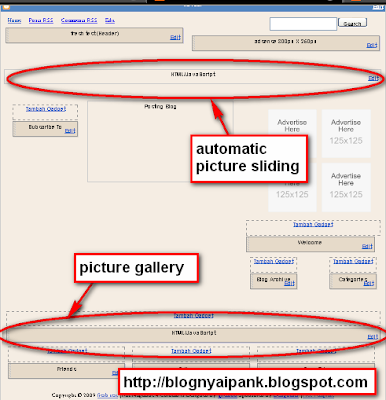Open the Posts RSS link
Image resolution: width=386 pixels, height=400 pixels.
(41, 20)
